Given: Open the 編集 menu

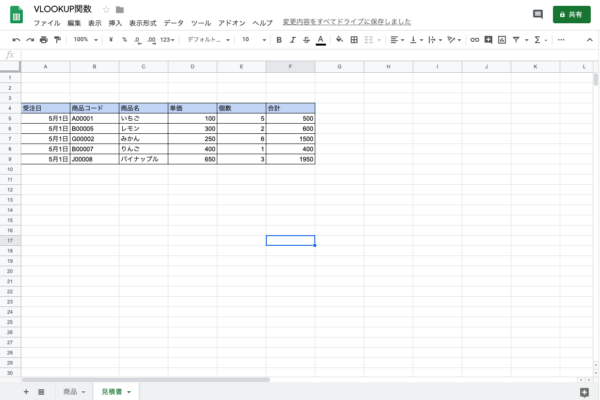Looking at the screenshot, I should [74, 23].
